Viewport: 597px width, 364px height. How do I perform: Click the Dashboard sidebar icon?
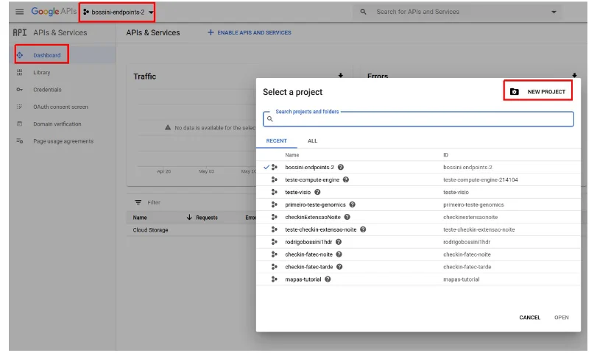pos(20,55)
